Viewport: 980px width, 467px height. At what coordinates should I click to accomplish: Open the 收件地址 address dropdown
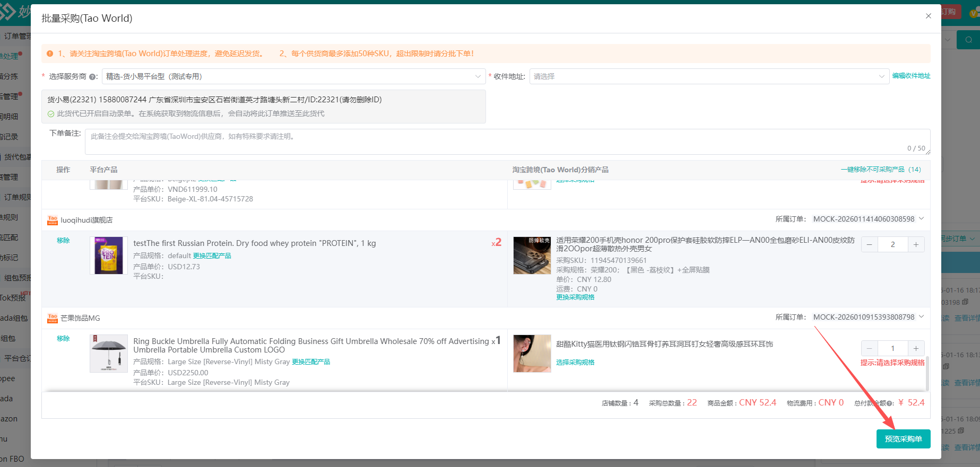(x=708, y=76)
